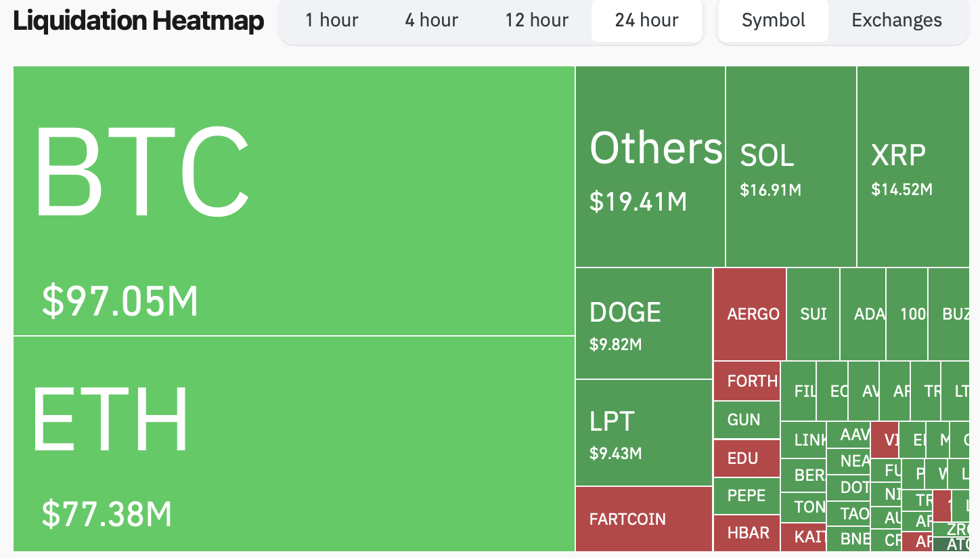Click the DOGE $9.82M tile
This screenshot has width=980, height=558.
tap(644, 324)
